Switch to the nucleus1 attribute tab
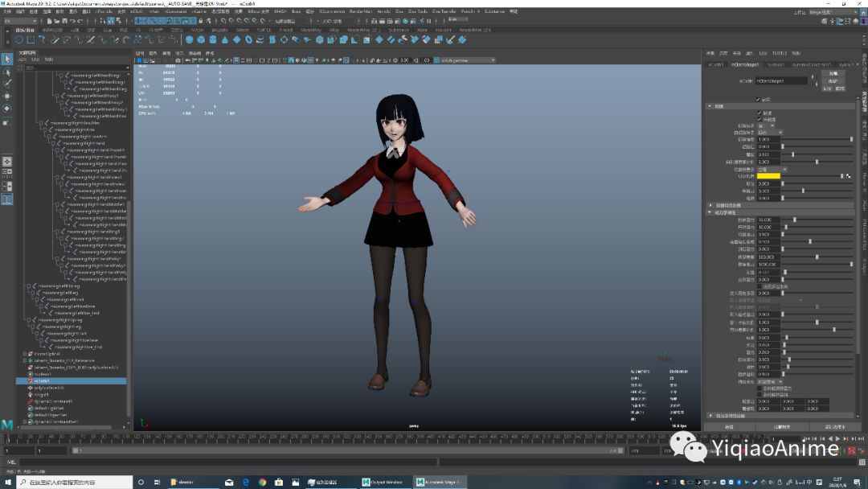 [776, 65]
